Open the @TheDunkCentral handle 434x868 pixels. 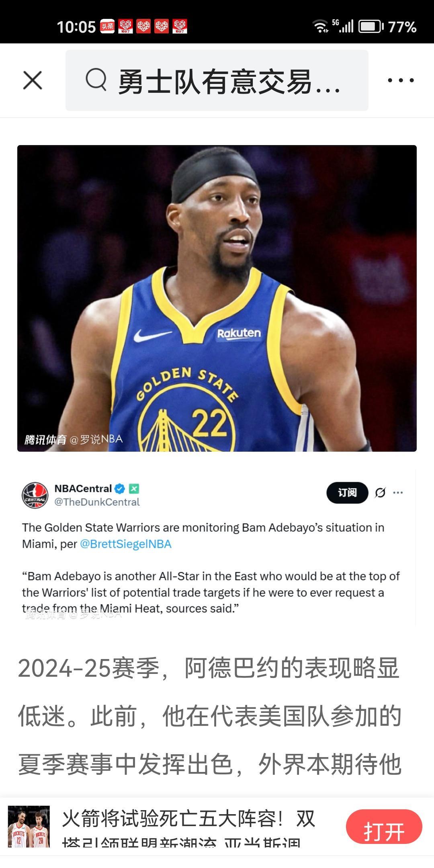(x=97, y=502)
